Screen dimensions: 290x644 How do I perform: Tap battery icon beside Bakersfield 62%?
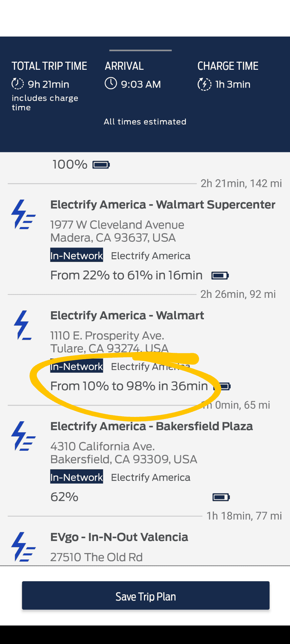click(221, 497)
